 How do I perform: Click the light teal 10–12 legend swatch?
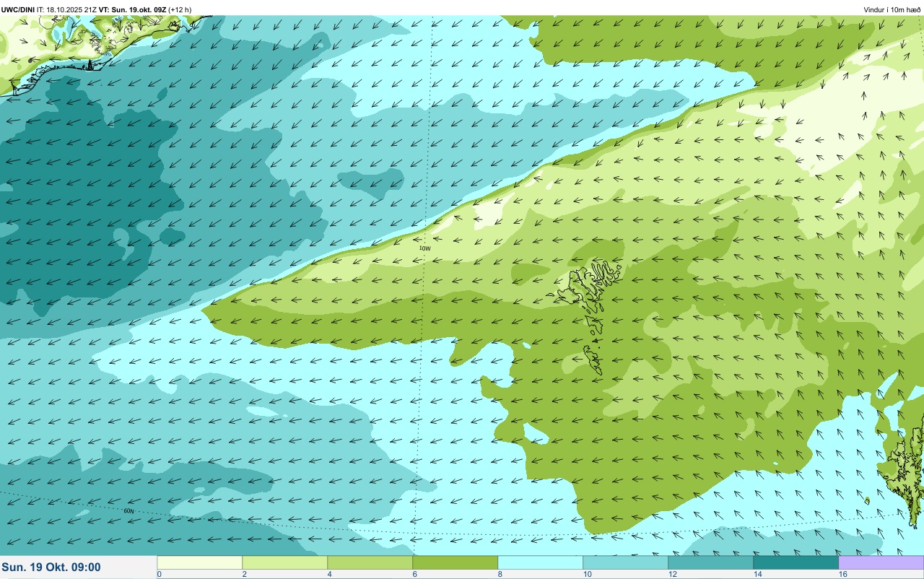point(625,562)
